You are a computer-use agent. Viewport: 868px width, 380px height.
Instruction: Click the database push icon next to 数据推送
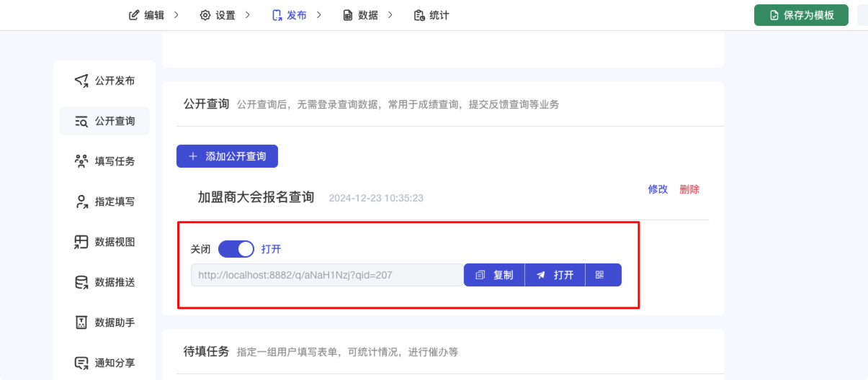point(81,282)
